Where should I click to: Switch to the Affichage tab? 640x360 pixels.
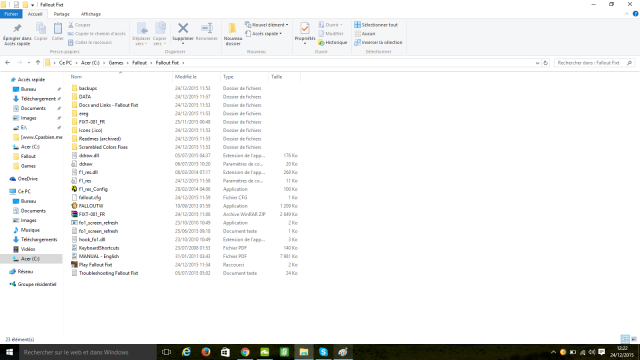tap(91, 14)
